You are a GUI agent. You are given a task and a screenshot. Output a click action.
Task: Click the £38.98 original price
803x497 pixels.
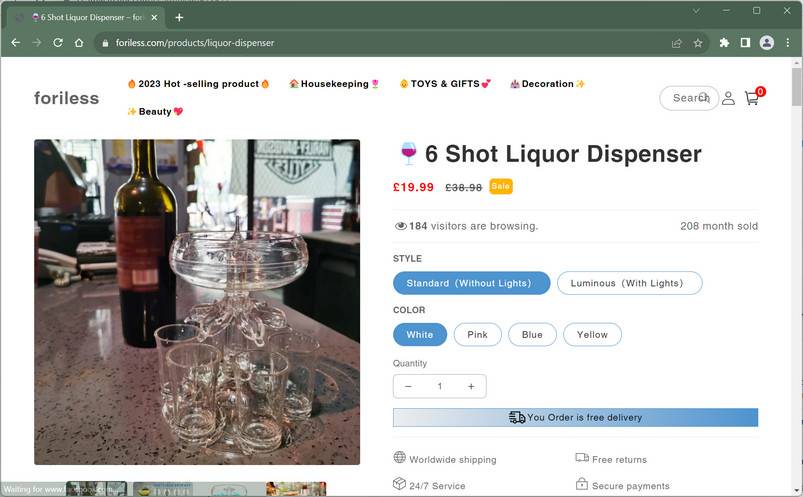tap(463, 188)
